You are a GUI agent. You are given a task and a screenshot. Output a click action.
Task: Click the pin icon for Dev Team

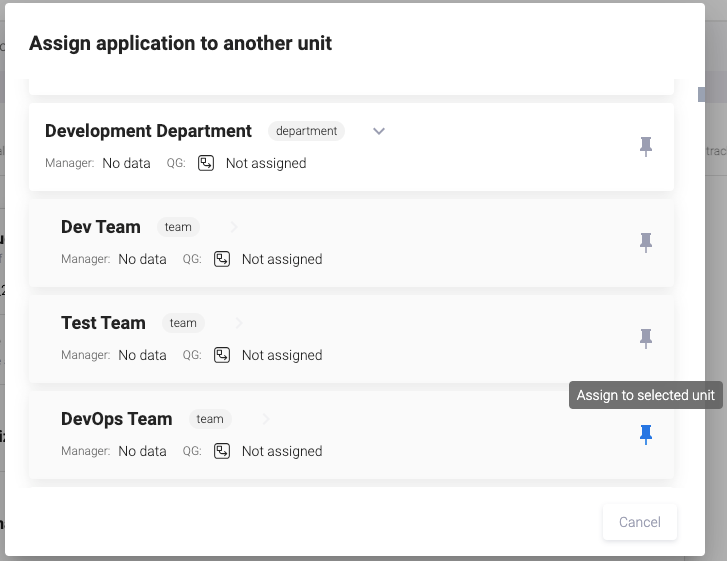[646, 243]
